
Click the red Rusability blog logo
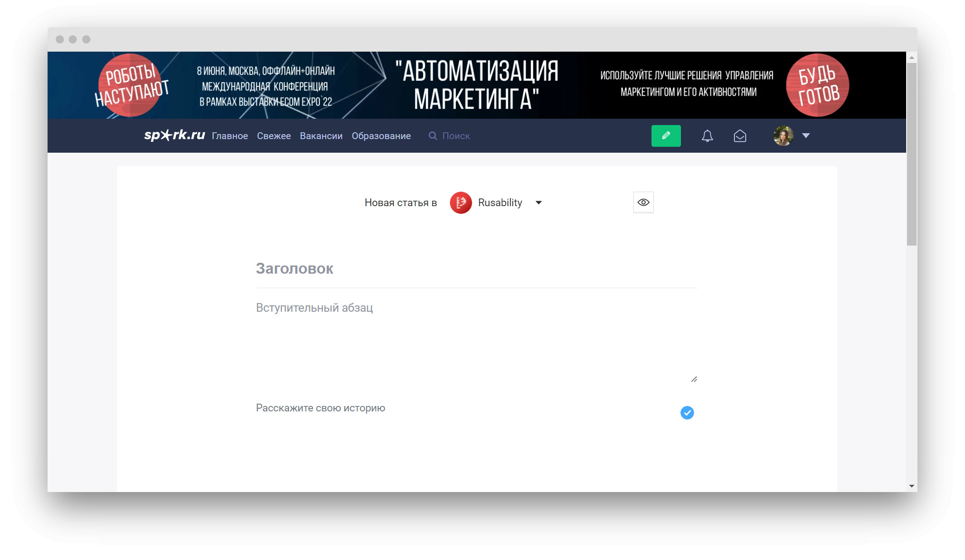[461, 203]
